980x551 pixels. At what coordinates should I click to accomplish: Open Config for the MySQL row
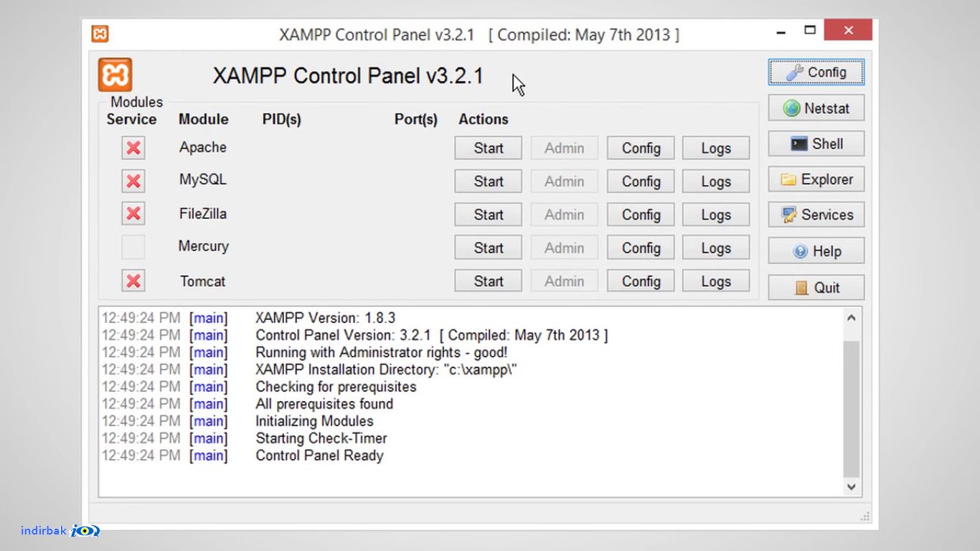point(641,182)
